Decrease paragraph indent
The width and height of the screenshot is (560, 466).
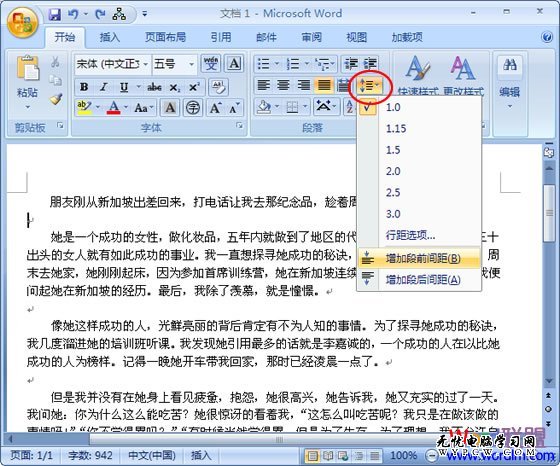pyautogui.click(x=351, y=64)
